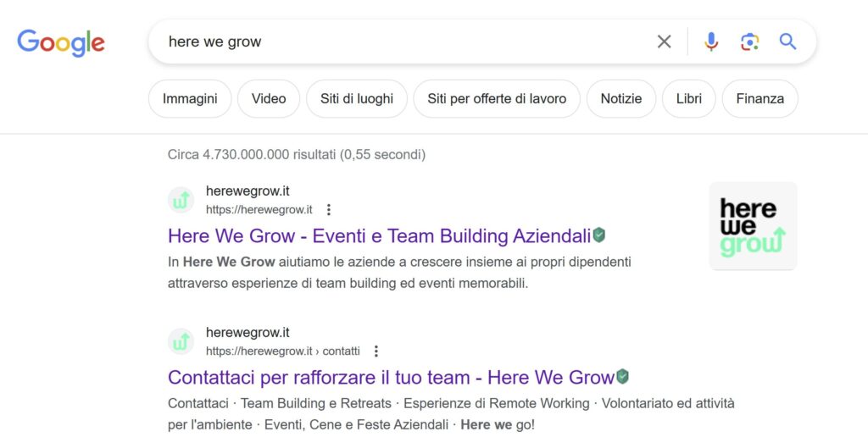Open the Finanza filter chip
868x448 pixels.
pos(759,99)
